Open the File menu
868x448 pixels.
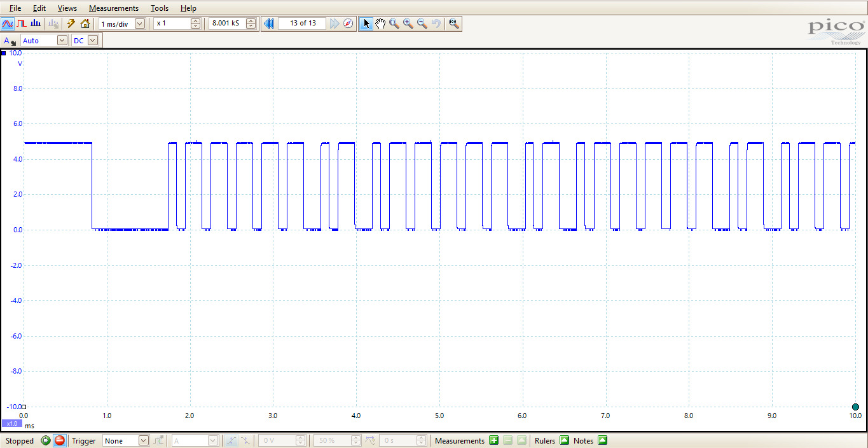15,8
